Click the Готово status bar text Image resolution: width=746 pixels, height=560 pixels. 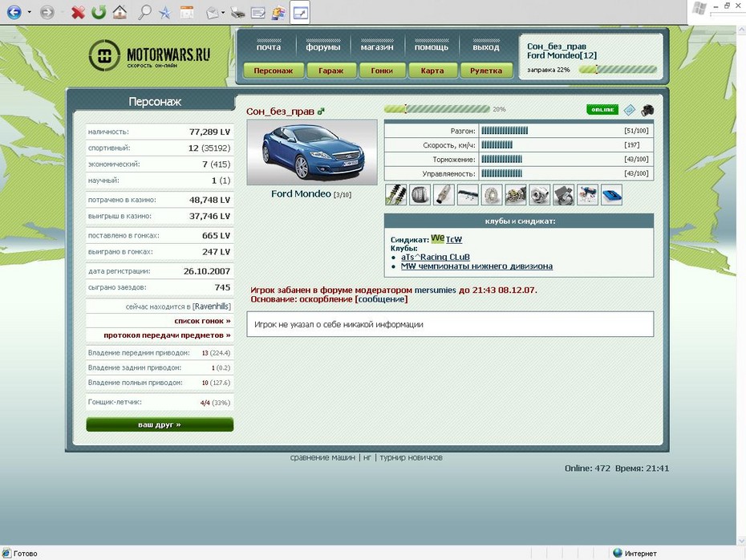coord(25,554)
